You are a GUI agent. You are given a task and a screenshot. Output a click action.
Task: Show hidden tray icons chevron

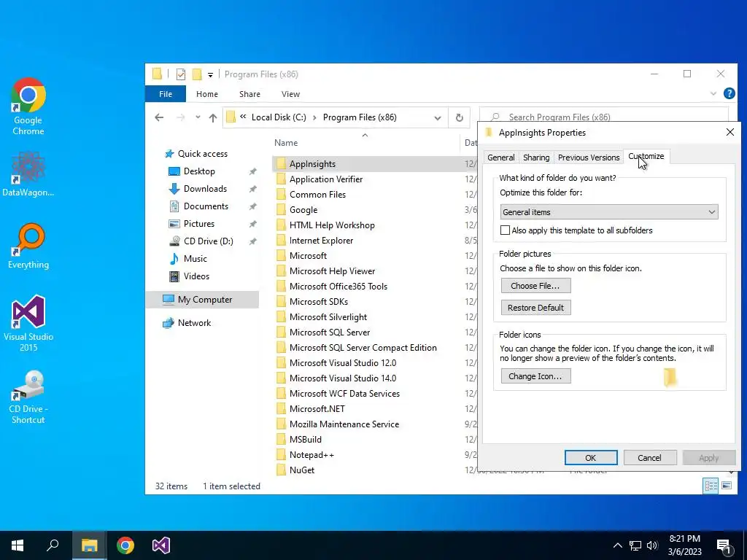pyautogui.click(x=617, y=545)
